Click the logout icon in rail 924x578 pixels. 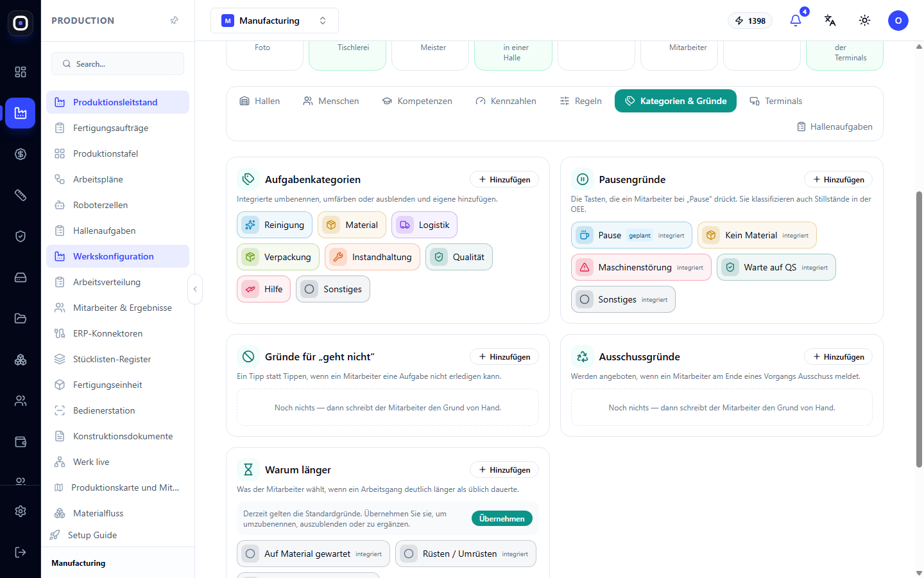pos(21,552)
